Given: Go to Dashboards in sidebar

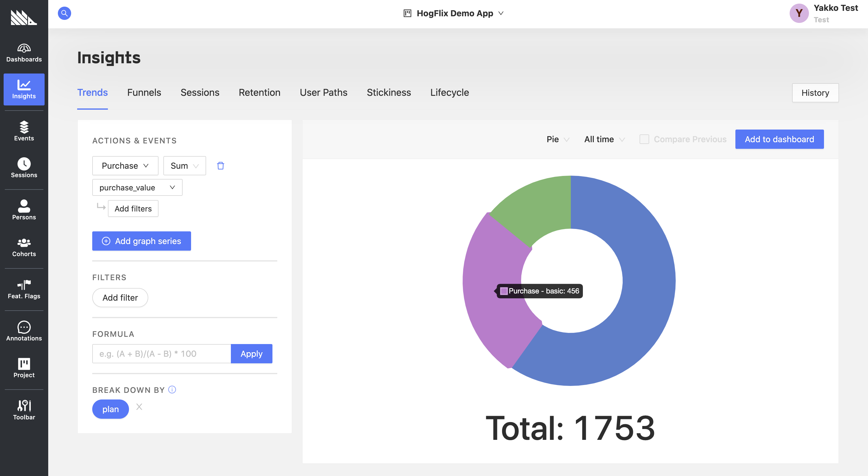Looking at the screenshot, I should point(24,53).
